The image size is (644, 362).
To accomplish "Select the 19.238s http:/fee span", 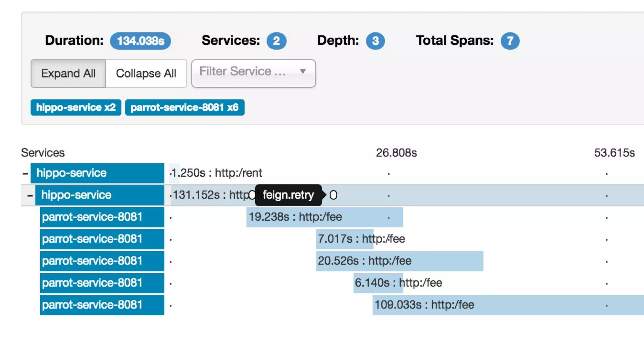I will tap(325, 217).
